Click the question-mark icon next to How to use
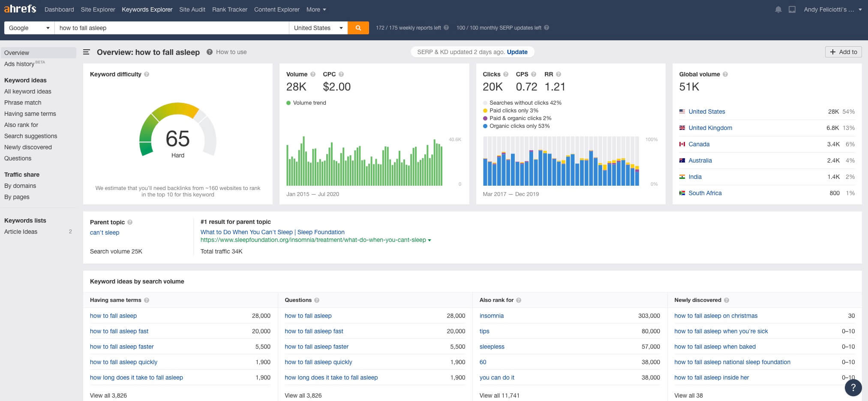 (x=210, y=52)
